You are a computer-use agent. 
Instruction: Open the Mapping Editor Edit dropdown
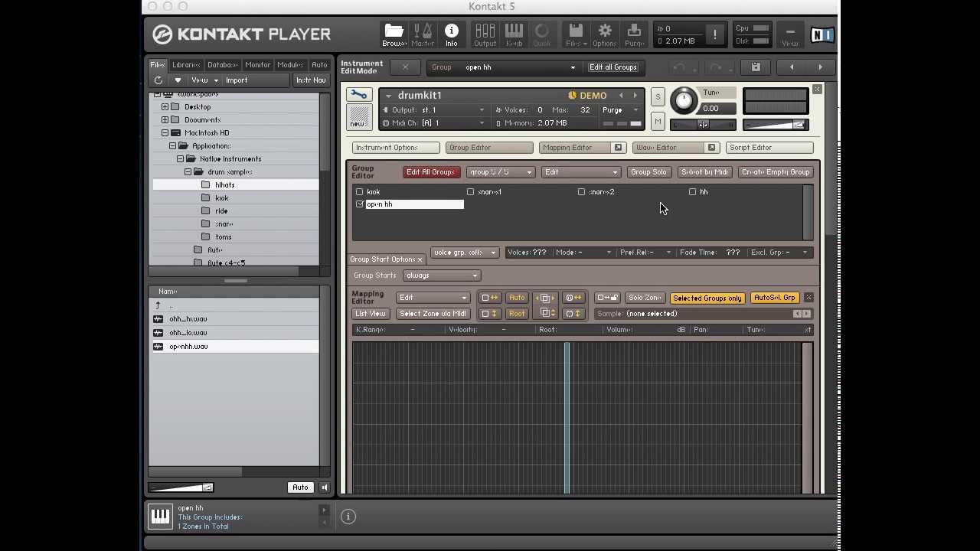point(433,298)
